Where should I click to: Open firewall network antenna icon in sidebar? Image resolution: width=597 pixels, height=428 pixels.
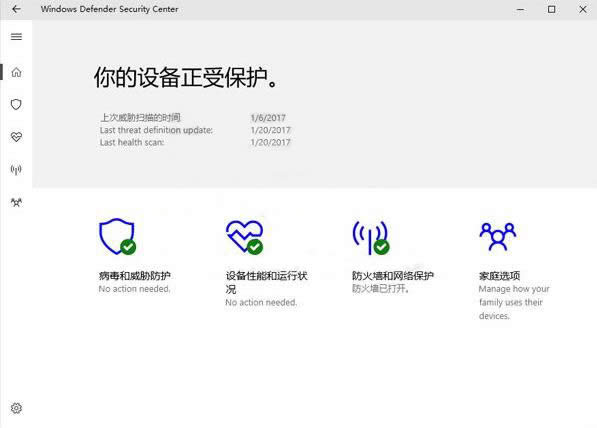(16, 169)
